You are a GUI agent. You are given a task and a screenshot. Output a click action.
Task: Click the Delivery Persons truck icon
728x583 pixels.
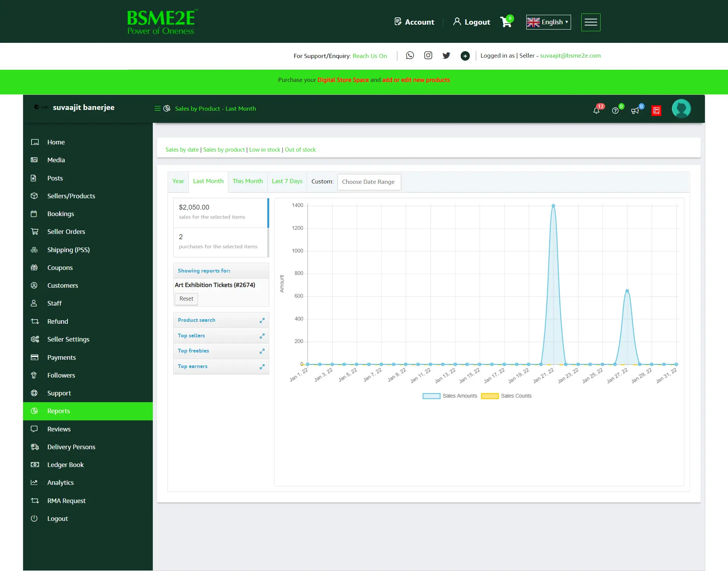point(35,447)
